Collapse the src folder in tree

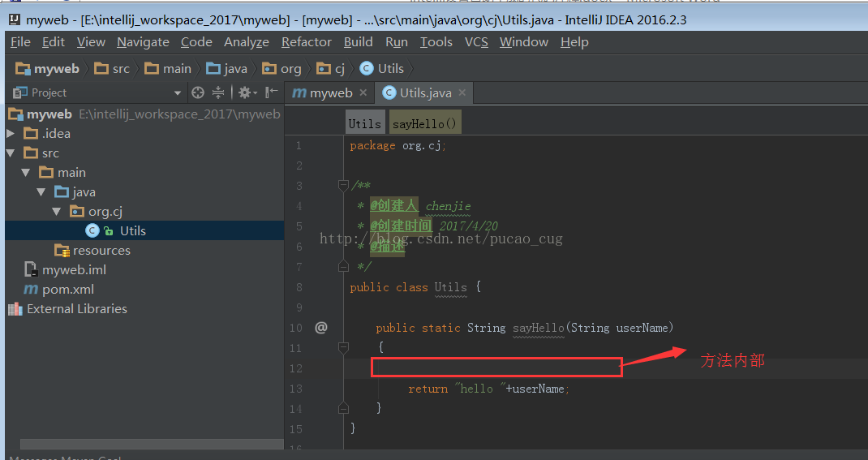pyautogui.click(x=11, y=153)
